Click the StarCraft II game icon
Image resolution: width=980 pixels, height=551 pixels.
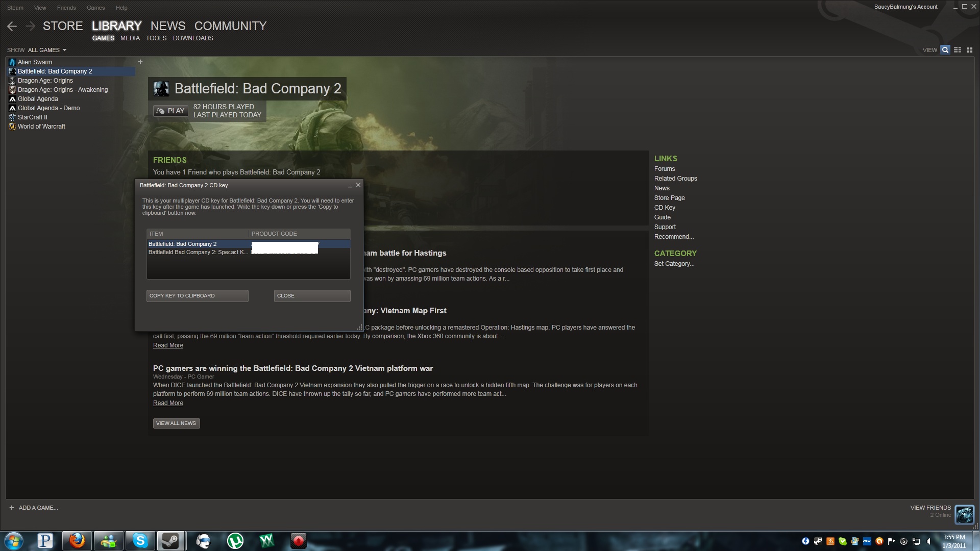pyautogui.click(x=12, y=117)
